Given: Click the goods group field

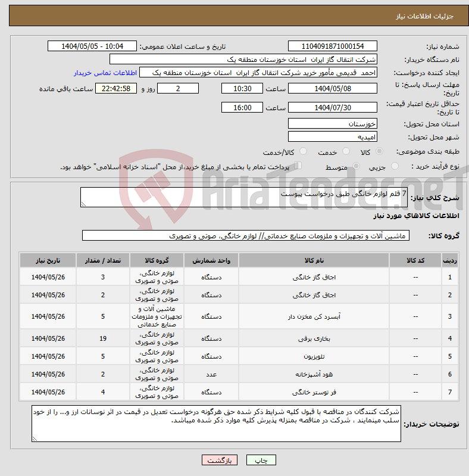Looking at the screenshot, I should [246, 235].
